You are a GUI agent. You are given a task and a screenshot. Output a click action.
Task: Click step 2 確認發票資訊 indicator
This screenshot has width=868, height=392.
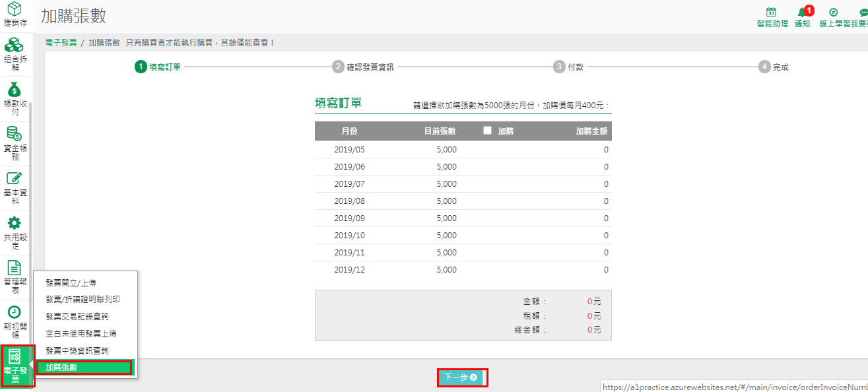(363, 67)
